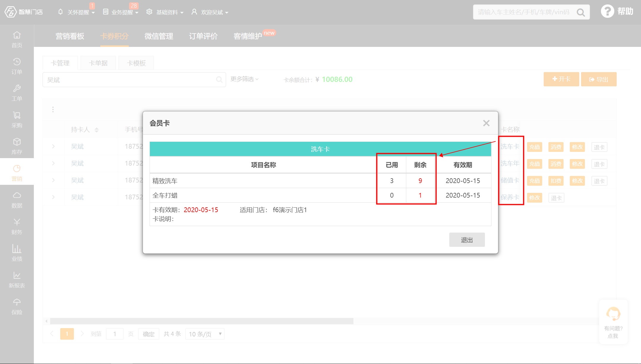Click the 帮助 help question mark icon

pyautogui.click(x=607, y=12)
